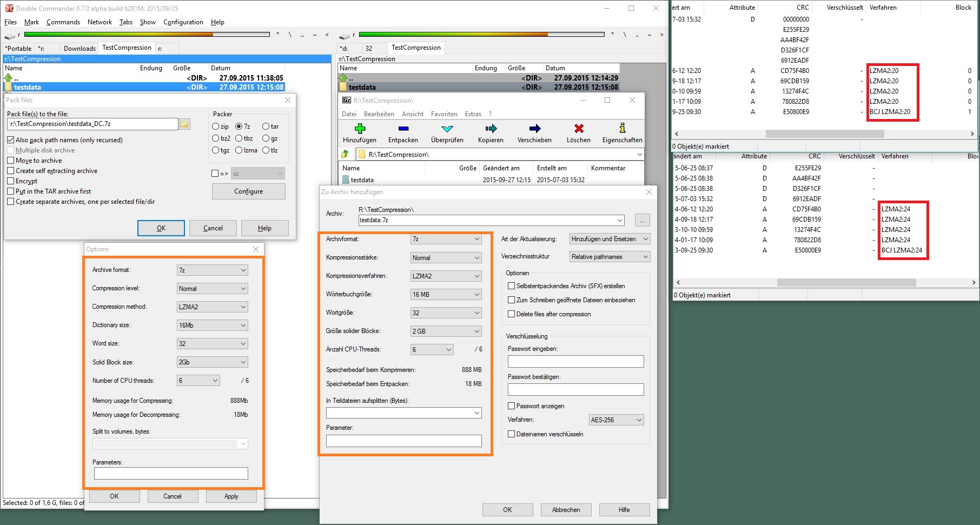980x525 pixels.
Task: Open the AES-256 Verfahren dropdown
Action: coord(616,420)
